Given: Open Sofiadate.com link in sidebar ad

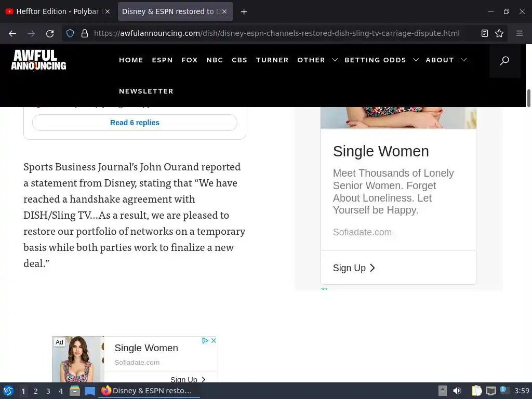Looking at the screenshot, I should [x=362, y=232].
